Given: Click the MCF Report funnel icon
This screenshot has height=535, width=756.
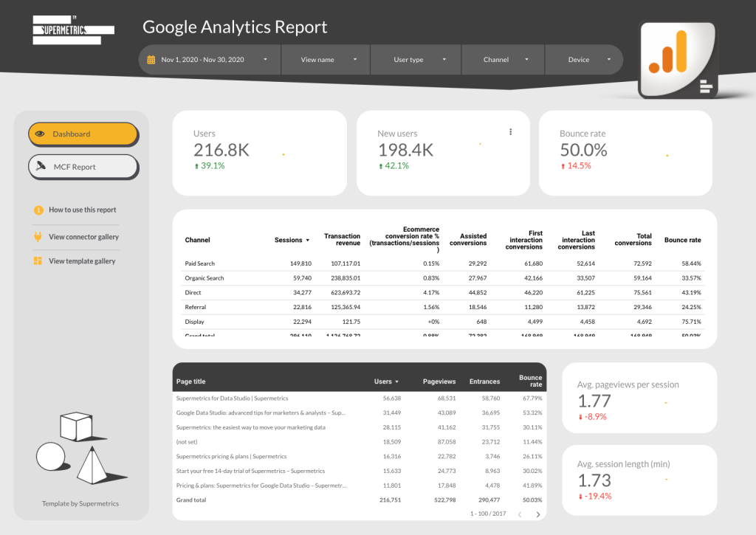Looking at the screenshot, I should coord(41,166).
